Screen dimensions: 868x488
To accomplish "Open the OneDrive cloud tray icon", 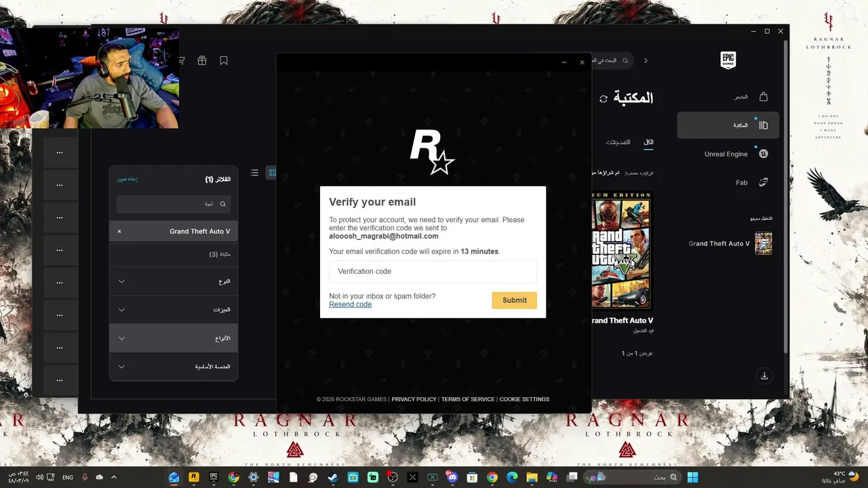I will [100, 477].
